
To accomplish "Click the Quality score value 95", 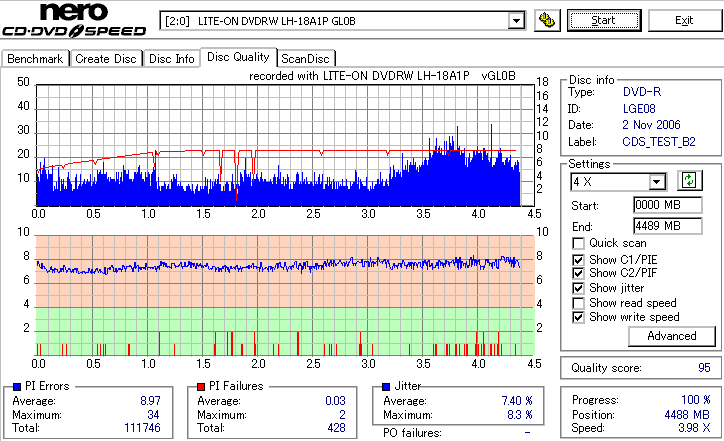I will point(704,368).
